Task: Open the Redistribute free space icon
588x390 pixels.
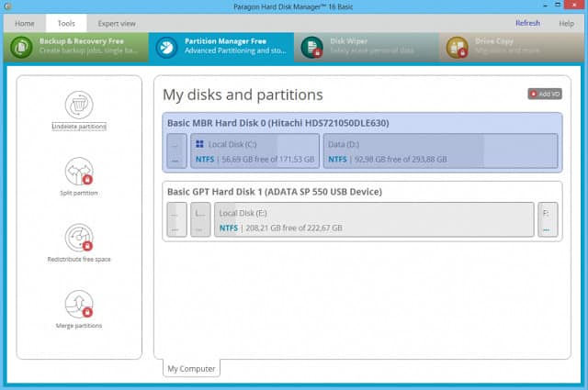Action: click(x=79, y=238)
